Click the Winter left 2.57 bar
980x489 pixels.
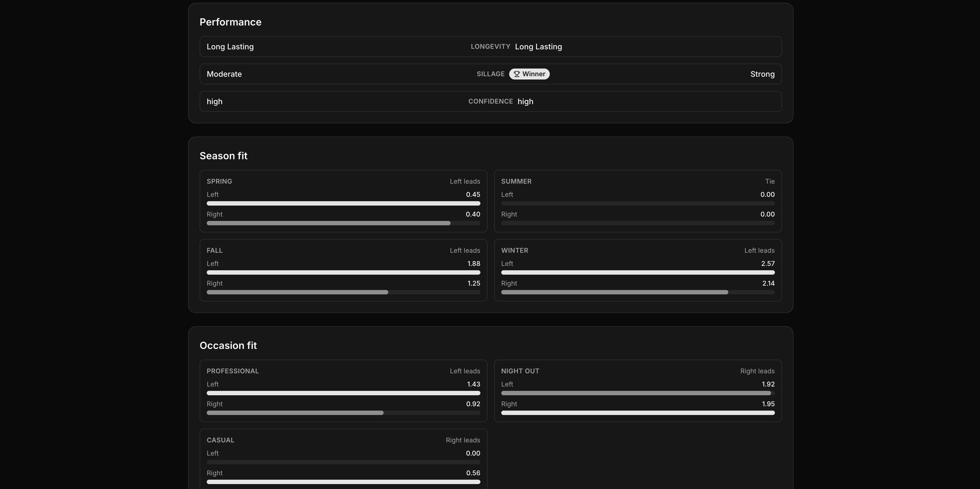point(638,273)
